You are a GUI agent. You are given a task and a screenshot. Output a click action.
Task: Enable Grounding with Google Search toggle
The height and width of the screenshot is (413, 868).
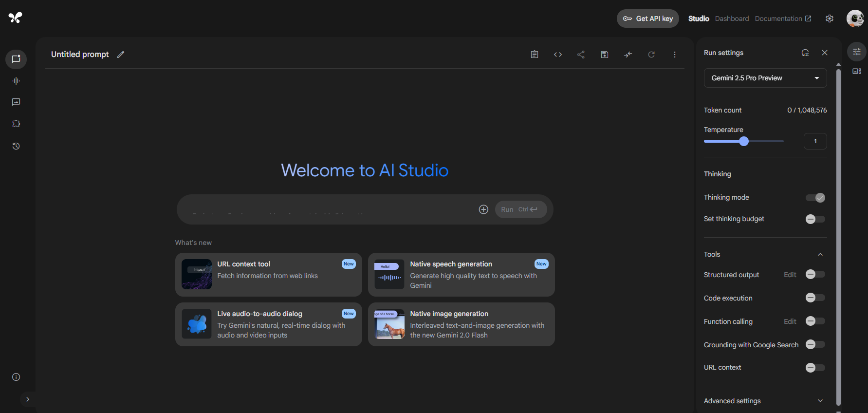[815, 345]
